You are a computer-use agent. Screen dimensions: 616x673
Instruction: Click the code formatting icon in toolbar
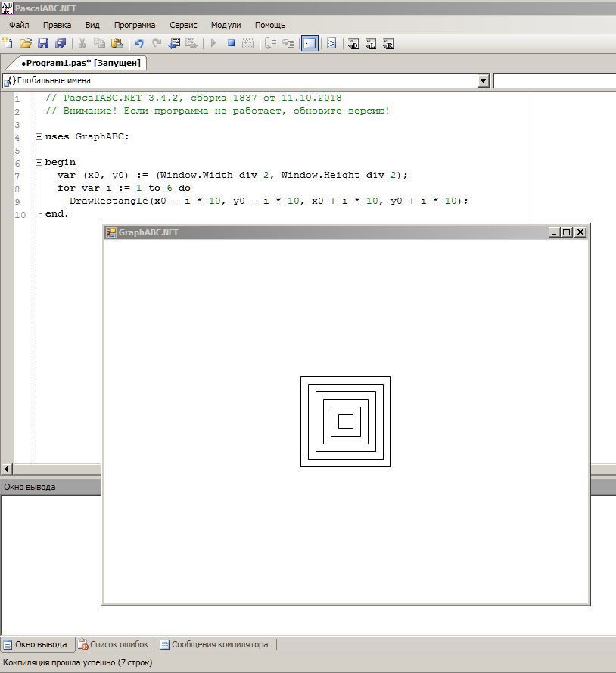click(x=331, y=44)
